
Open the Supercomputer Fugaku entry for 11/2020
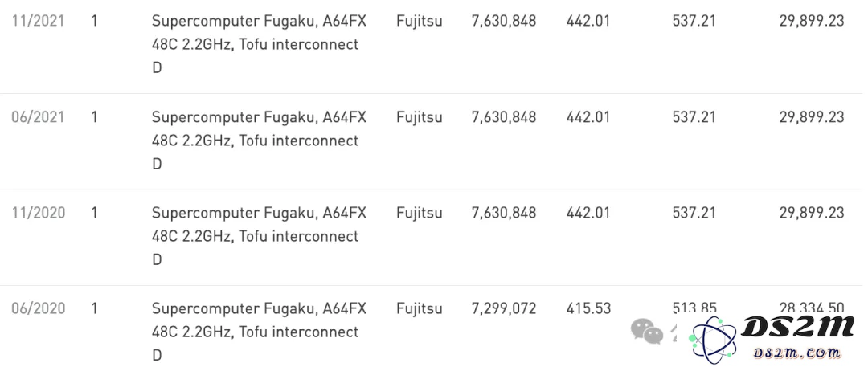pos(259,236)
